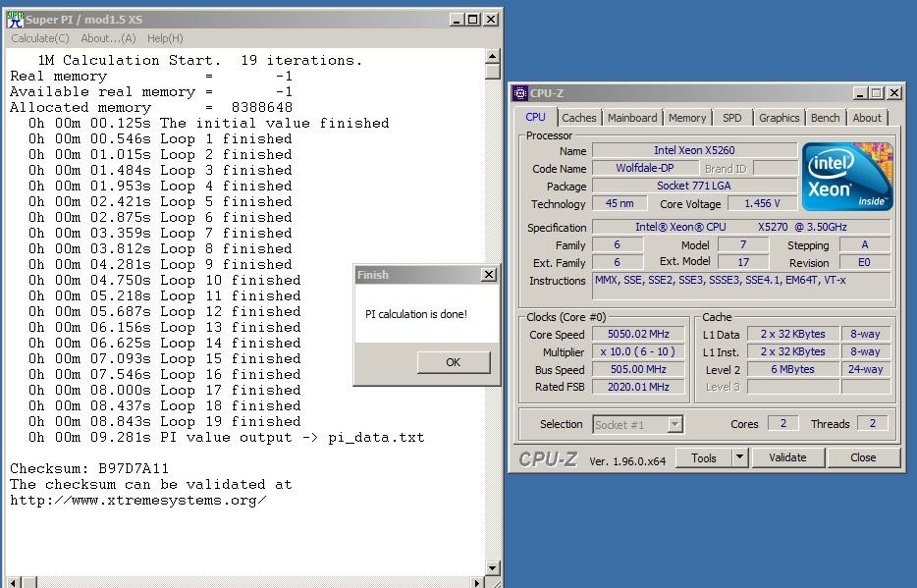Click the PI calculation is done! message
Image resolution: width=917 pixels, height=588 pixels.
tap(416, 314)
